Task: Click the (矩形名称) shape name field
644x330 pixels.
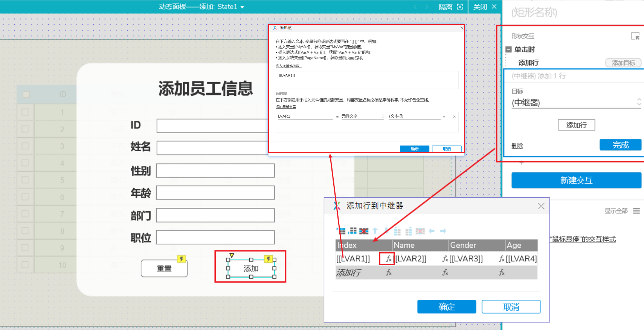Action: [534, 12]
